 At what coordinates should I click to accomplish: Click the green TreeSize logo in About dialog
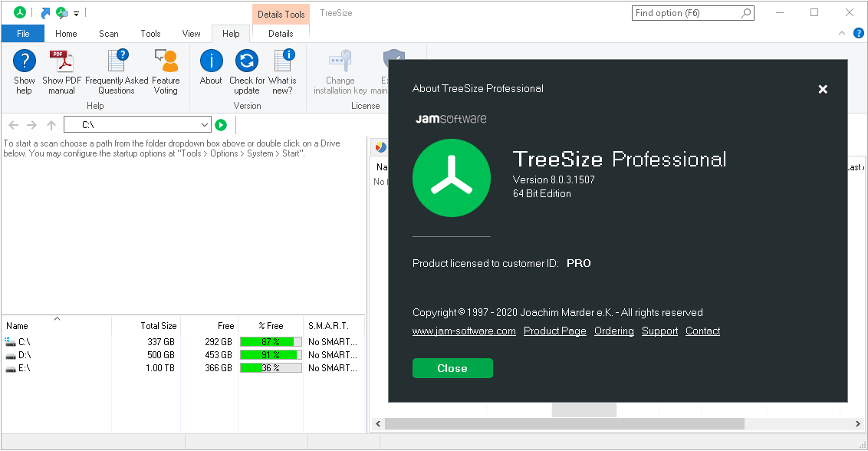click(452, 178)
